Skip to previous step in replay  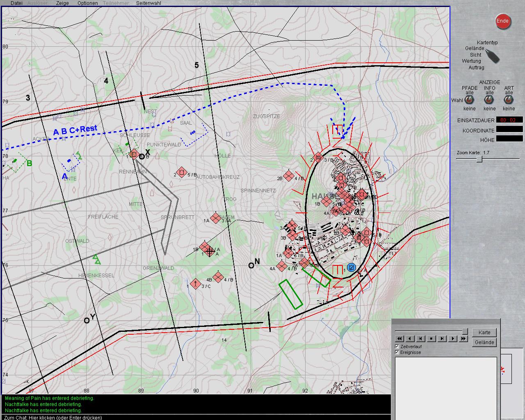click(x=420, y=338)
